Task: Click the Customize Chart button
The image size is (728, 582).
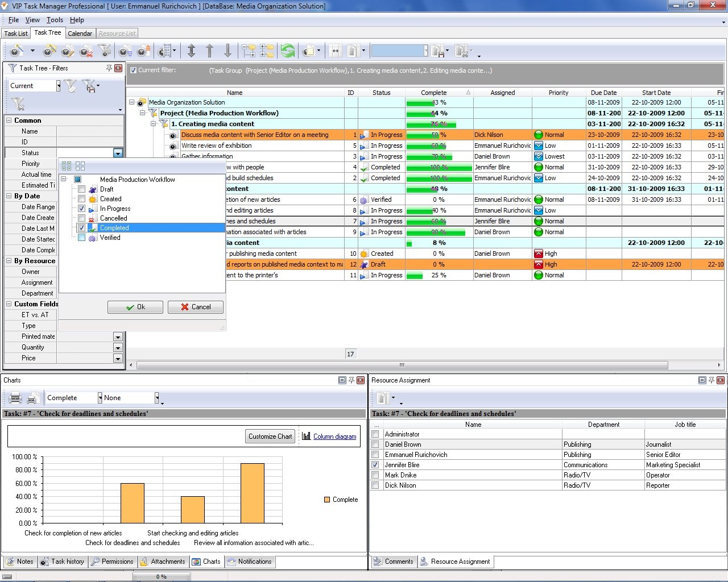Action: click(x=270, y=436)
